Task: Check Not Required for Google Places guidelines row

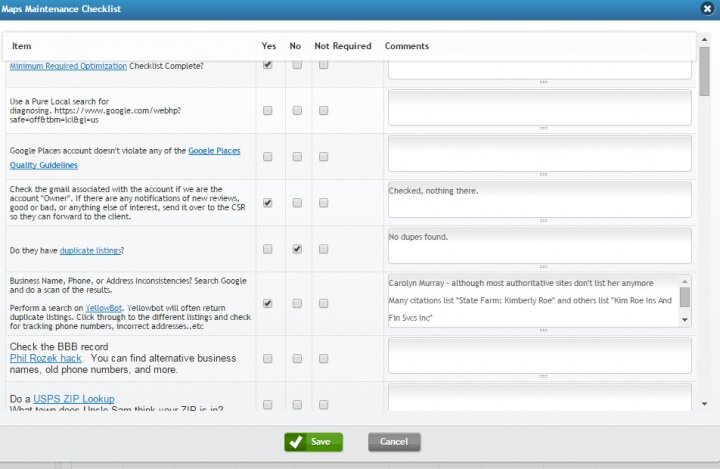Action: tap(323, 157)
